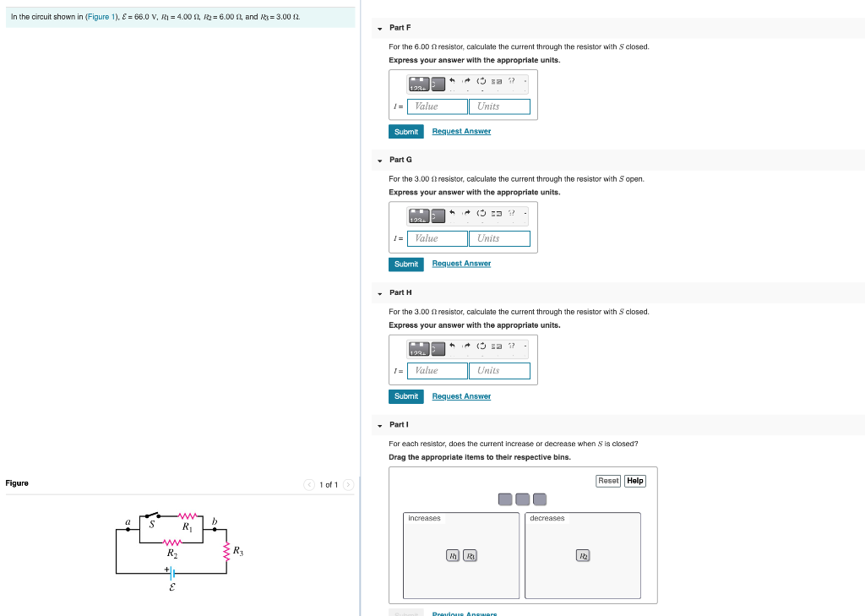Click the redo icon in Part G toolbar
865x616 pixels.
[x=466, y=214]
